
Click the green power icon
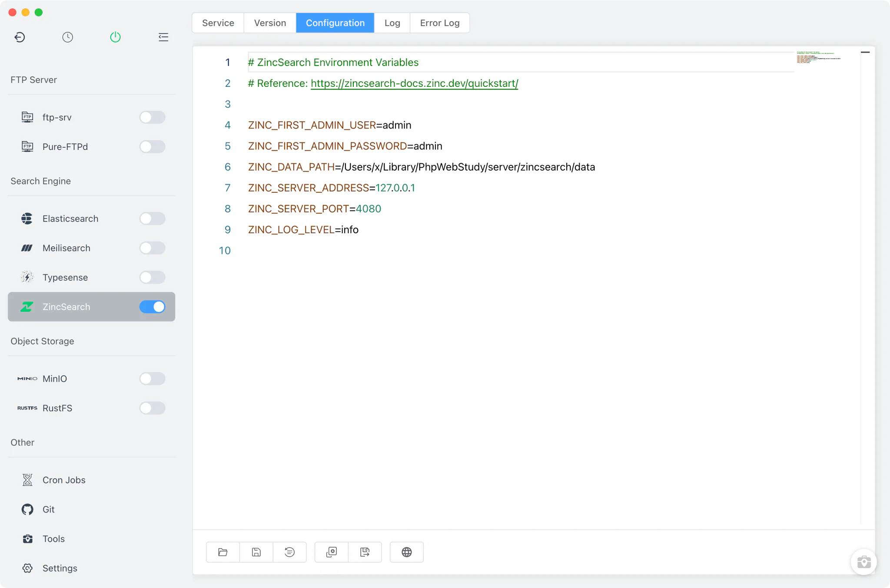click(x=115, y=37)
